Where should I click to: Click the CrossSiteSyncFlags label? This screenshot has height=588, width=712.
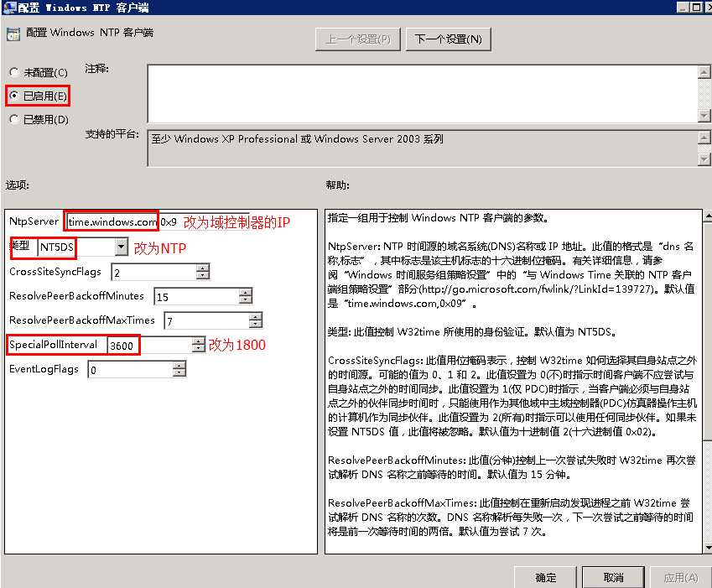[x=55, y=272]
